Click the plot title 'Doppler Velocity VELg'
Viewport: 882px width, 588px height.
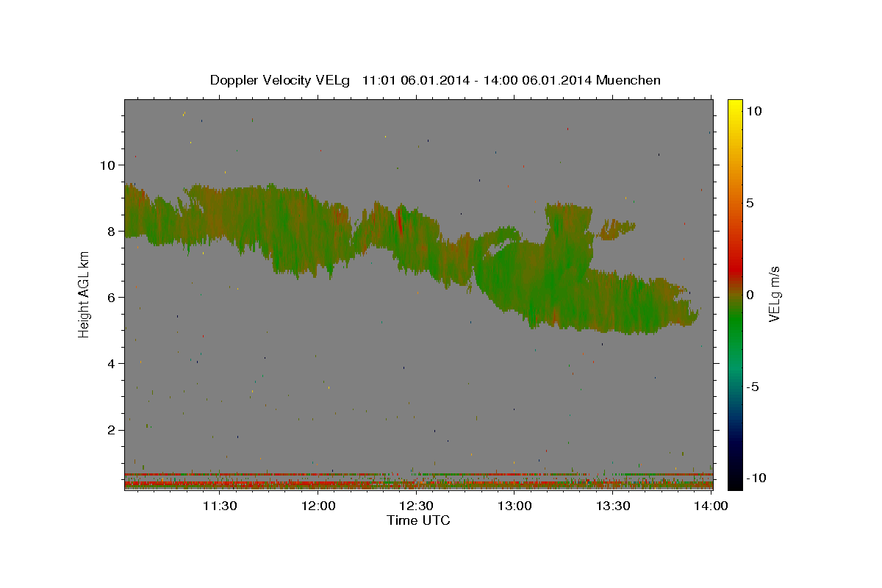(x=281, y=80)
